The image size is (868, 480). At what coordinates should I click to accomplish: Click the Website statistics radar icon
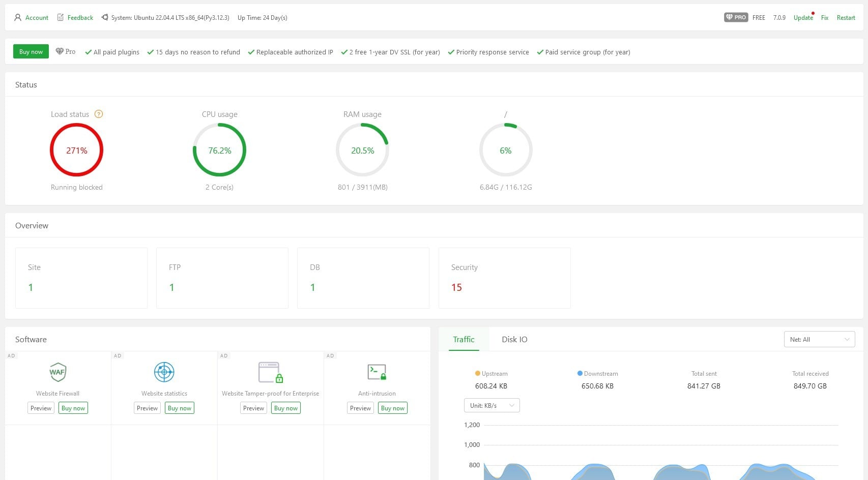point(164,372)
